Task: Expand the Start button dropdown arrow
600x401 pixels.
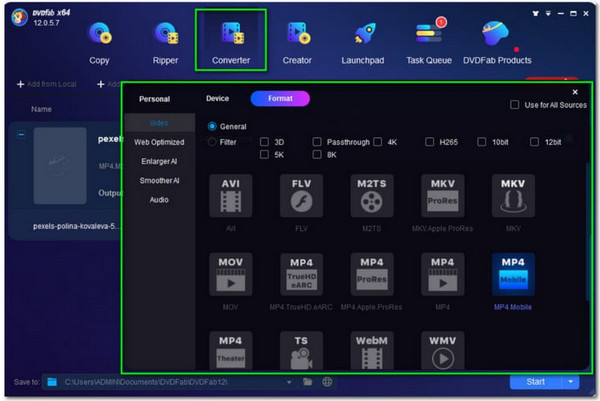Action: (x=572, y=382)
